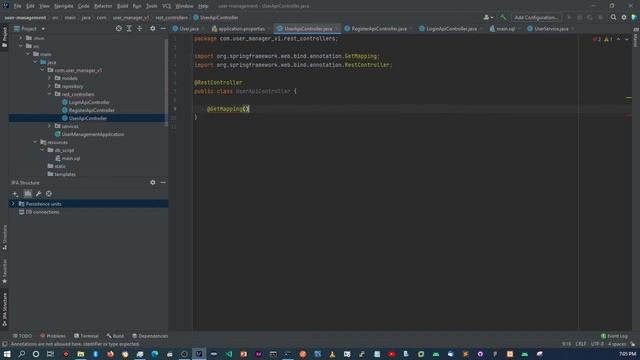Select LoginApiController in project tree
Screen dimensions: 640x360
89,102
